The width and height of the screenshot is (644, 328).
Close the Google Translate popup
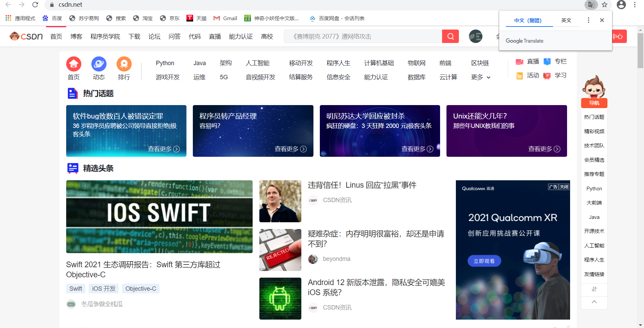(602, 20)
